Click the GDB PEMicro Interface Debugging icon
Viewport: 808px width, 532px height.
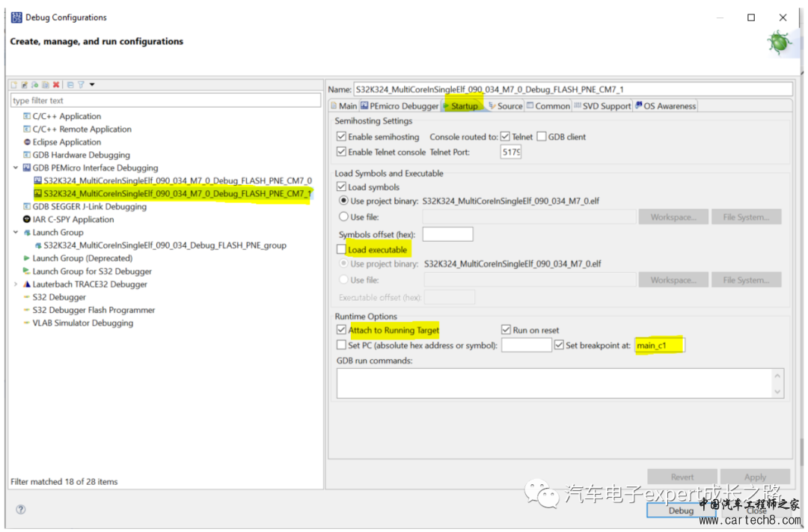(x=27, y=168)
